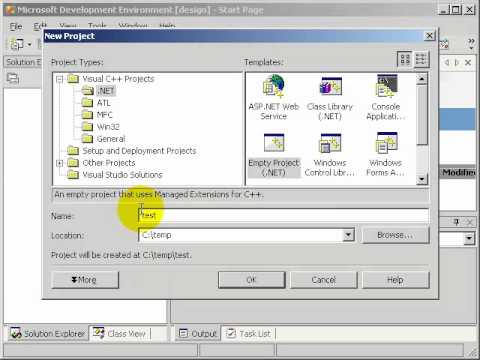The image size is (480, 360).
Task: Switch to the Output tab
Action: pyautogui.click(x=198, y=333)
